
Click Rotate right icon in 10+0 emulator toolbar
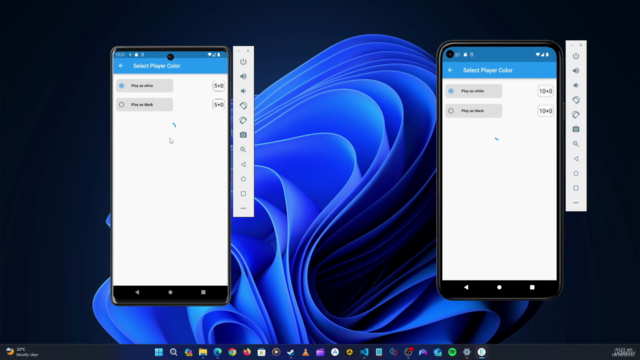(x=576, y=115)
